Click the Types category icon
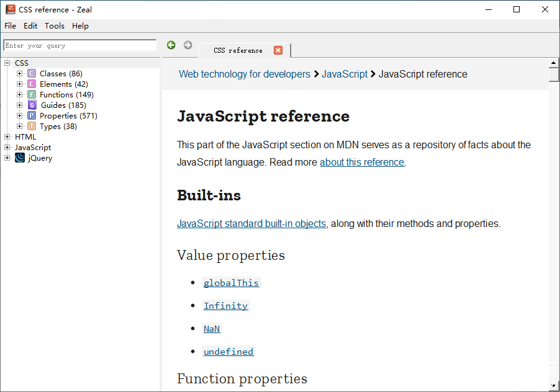560x392 pixels. point(32,127)
